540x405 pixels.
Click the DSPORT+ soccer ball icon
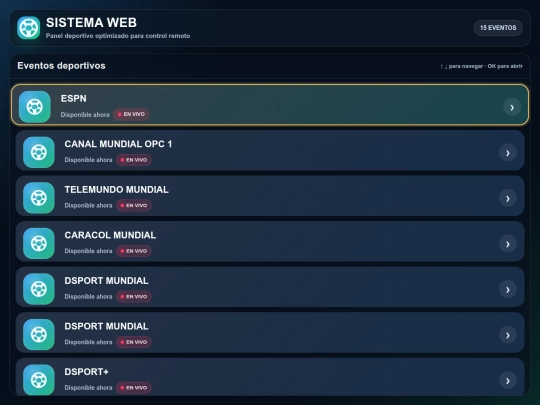[x=39, y=380]
